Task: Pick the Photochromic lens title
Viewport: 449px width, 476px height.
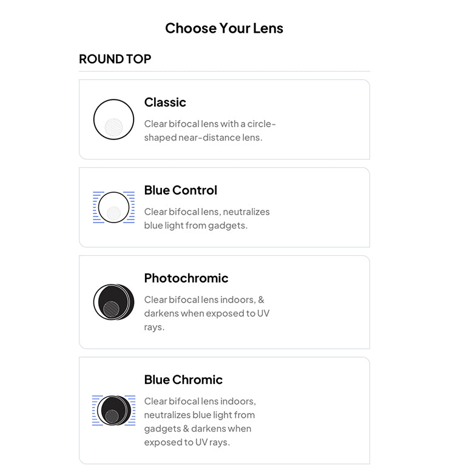Action: 186,278
